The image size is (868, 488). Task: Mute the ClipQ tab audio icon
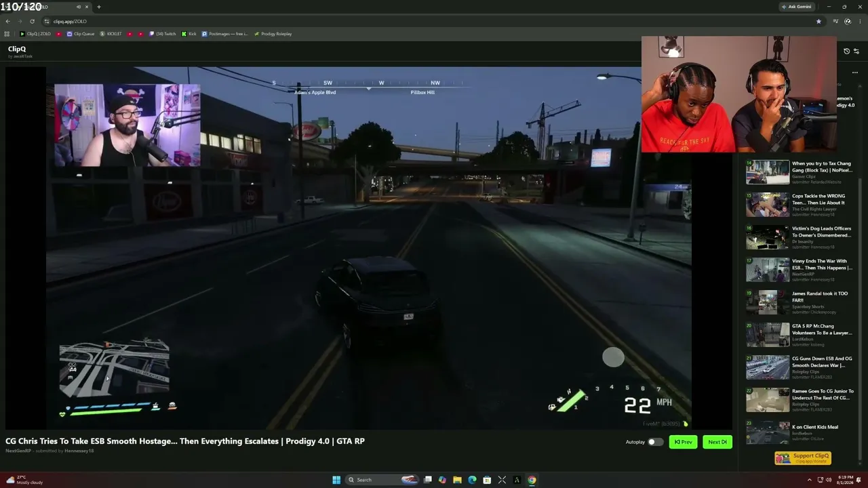pos(79,7)
